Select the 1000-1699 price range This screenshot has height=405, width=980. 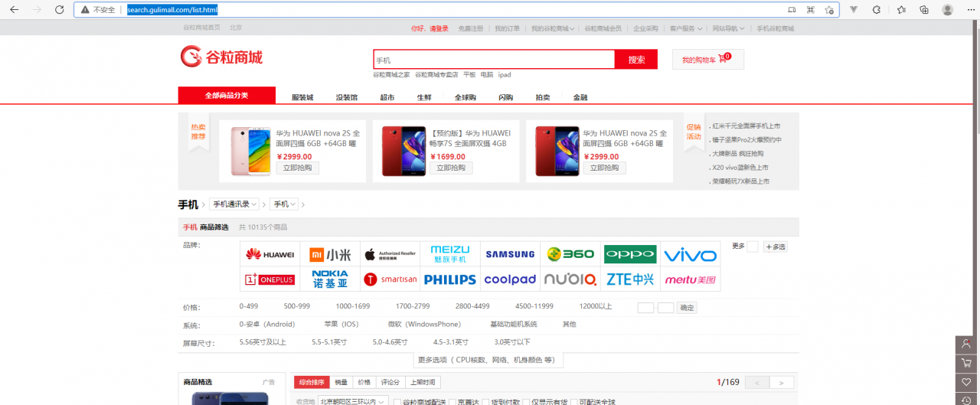click(353, 306)
